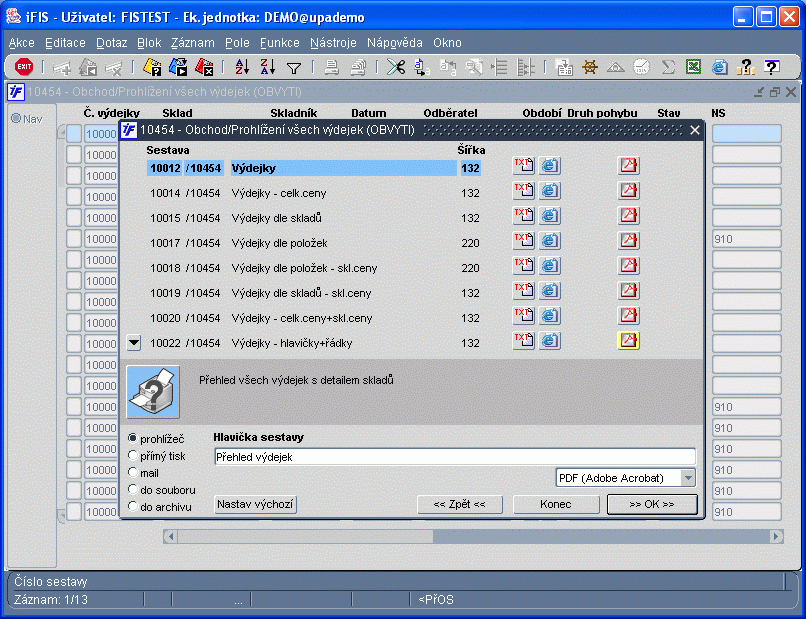Click the Šířka column header
The width and height of the screenshot is (806, 619).
point(471,150)
